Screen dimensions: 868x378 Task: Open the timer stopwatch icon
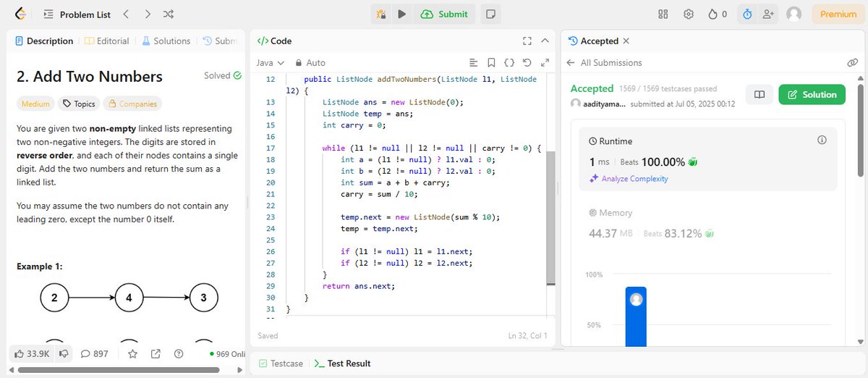tap(747, 14)
